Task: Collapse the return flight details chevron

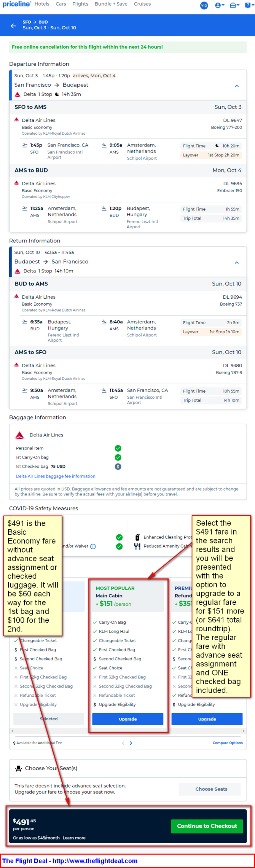Action: tap(237, 263)
